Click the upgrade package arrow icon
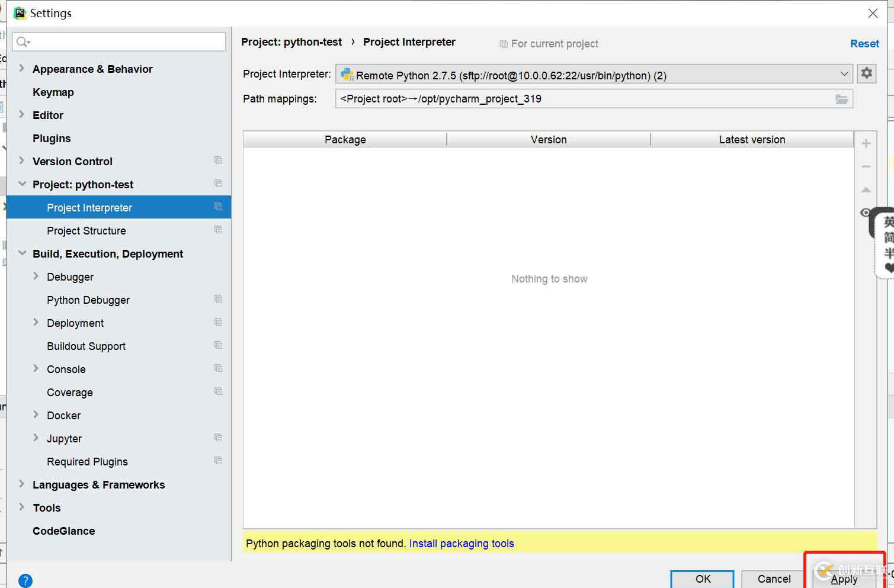The width and height of the screenshot is (894, 588). (x=866, y=189)
